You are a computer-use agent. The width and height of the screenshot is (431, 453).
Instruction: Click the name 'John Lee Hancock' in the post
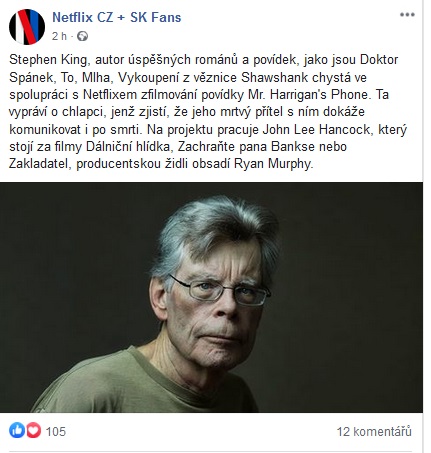pyautogui.click(x=316, y=129)
